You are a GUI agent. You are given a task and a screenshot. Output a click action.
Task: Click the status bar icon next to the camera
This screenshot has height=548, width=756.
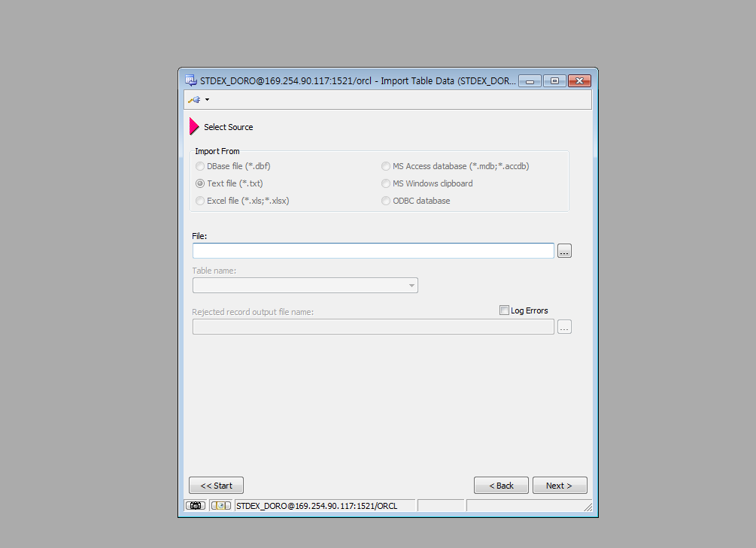(220, 506)
